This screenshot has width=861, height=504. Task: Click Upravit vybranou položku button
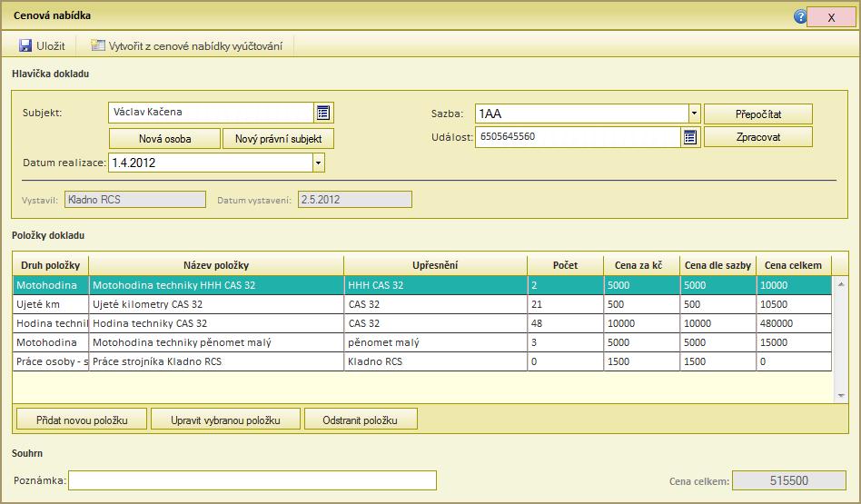(x=225, y=420)
